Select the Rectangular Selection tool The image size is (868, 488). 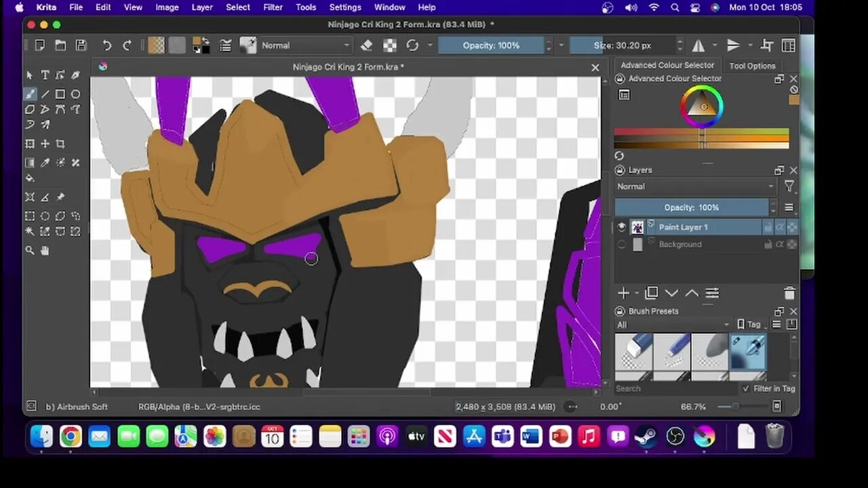30,216
